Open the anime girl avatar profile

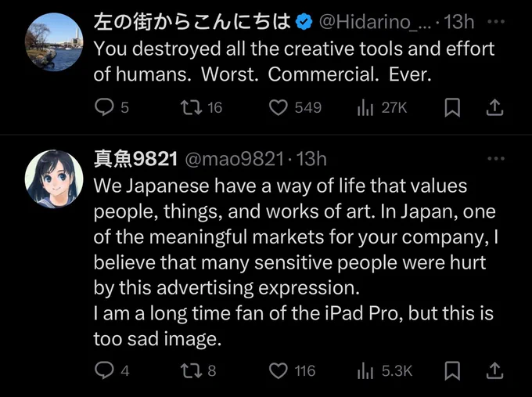[x=54, y=179]
